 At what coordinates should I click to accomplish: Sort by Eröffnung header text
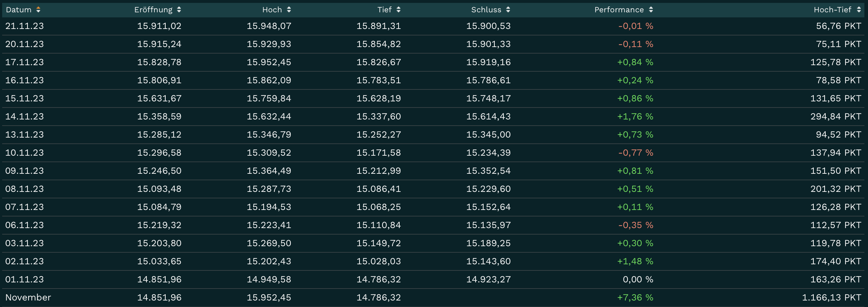(153, 10)
